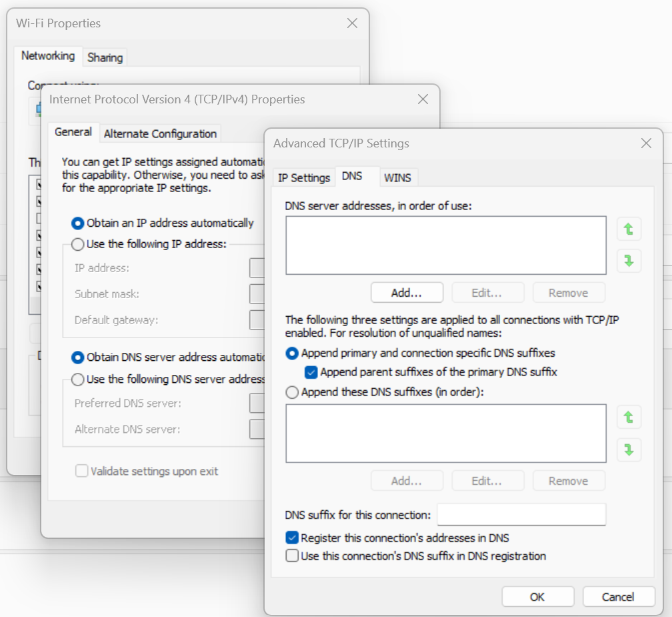The image size is (672, 617).
Task: Choose 'Append these DNS suffixes (in order)'
Action: tap(292, 392)
